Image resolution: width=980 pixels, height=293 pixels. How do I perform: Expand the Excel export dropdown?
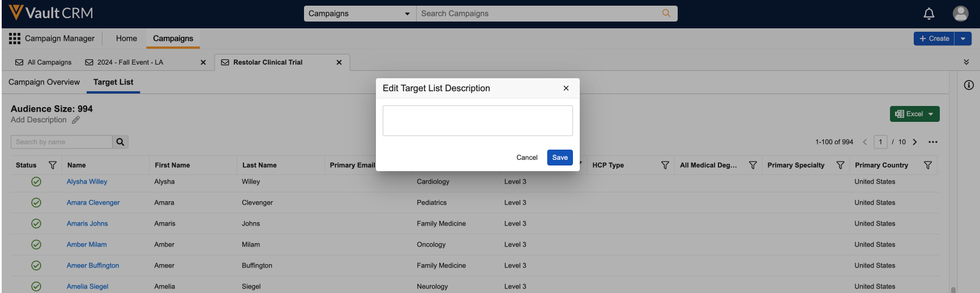(931, 114)
